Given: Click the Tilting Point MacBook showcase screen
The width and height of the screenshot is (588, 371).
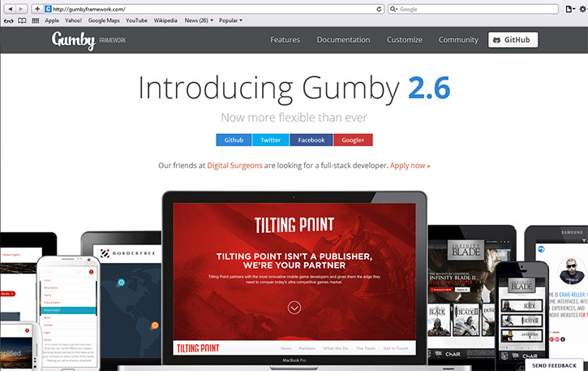Looking at the screenshot, I should click(294, 279).
